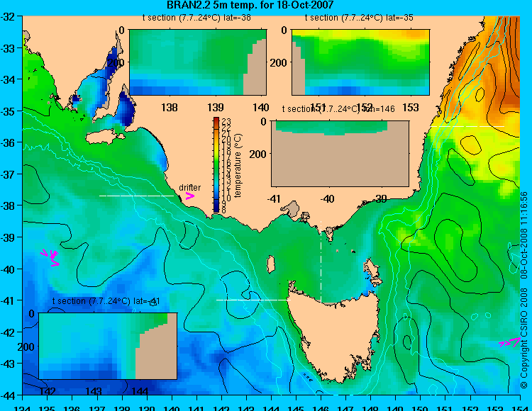The height and width of the screenshot is (411, 532).
Task: Click the -44 latitude axis label
Action: click(x=8, y=395)
